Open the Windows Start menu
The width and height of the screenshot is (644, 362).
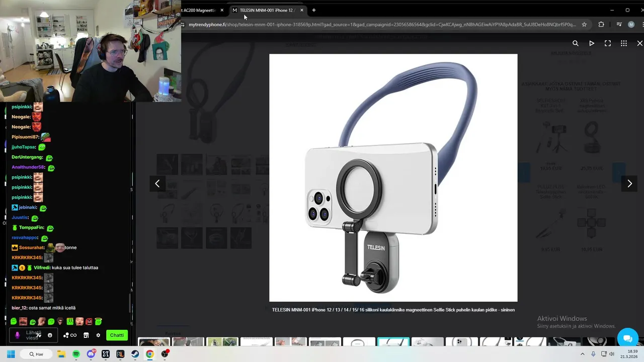(11, 354)
